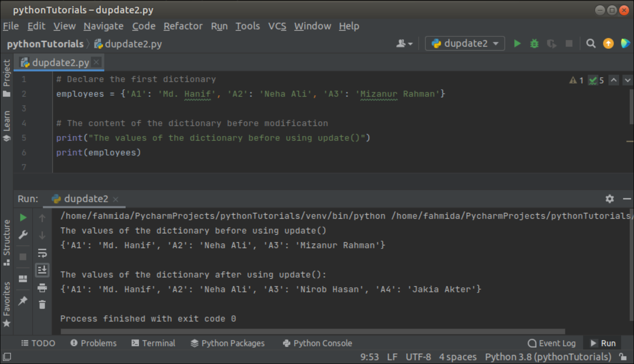The width and height of the screenshot is (634, 364).
Task: Toggle soft-wrap in the Run console
Action: (42, 252)
